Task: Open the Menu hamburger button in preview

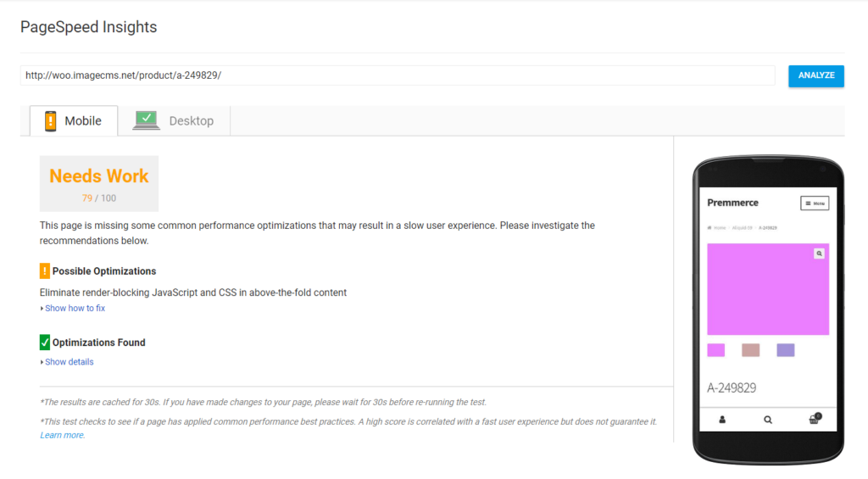Action: pyautogui.click(x=815, y=203)
